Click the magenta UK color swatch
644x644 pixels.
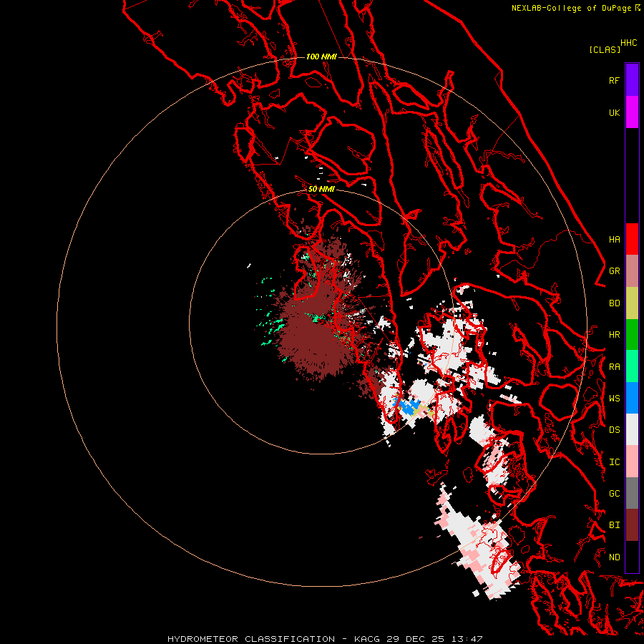[632, 112]
